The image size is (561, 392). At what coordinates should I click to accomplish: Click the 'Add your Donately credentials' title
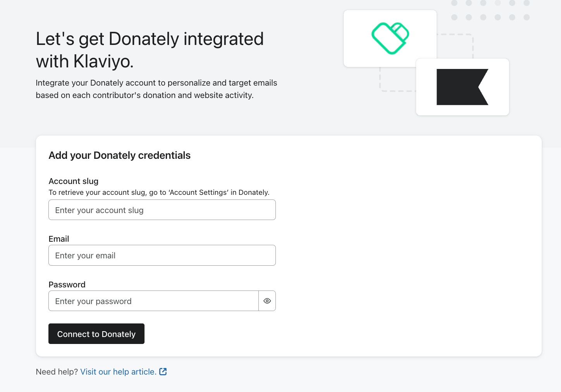(120, 155)
